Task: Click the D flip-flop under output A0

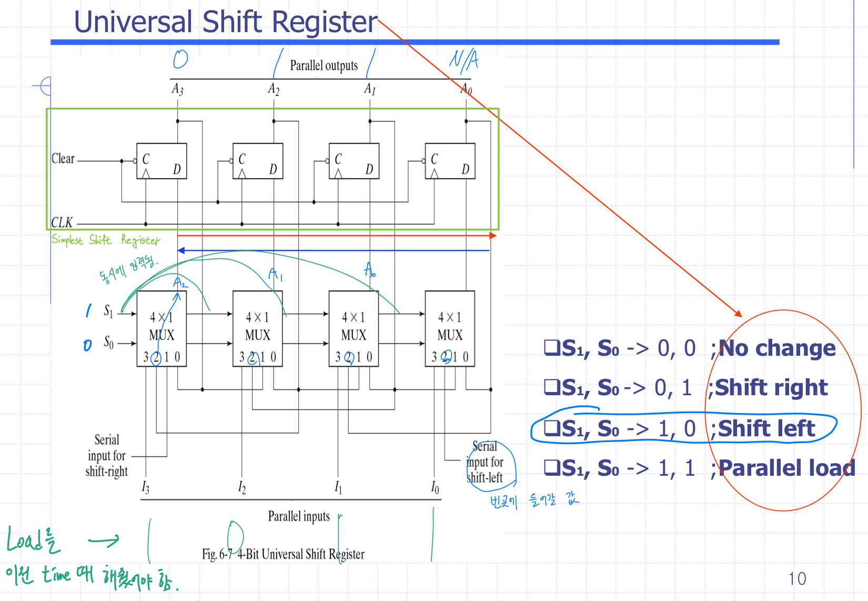Action: 450,161
